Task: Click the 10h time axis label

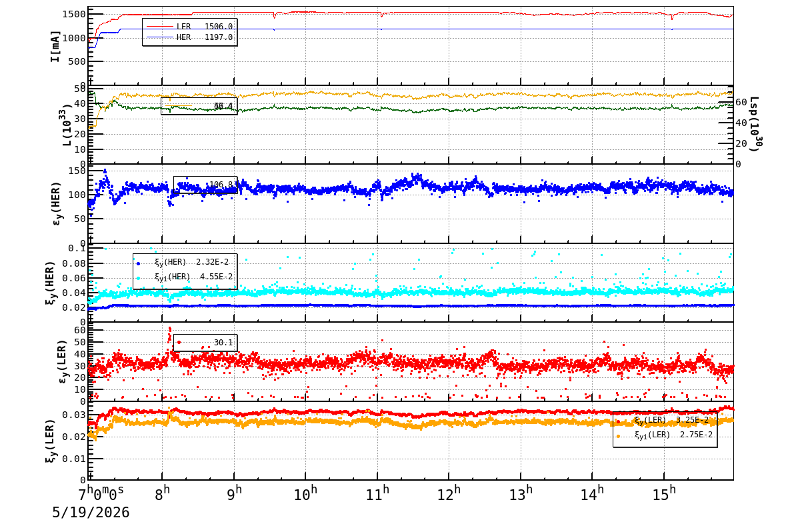Action: coord(305,494)
